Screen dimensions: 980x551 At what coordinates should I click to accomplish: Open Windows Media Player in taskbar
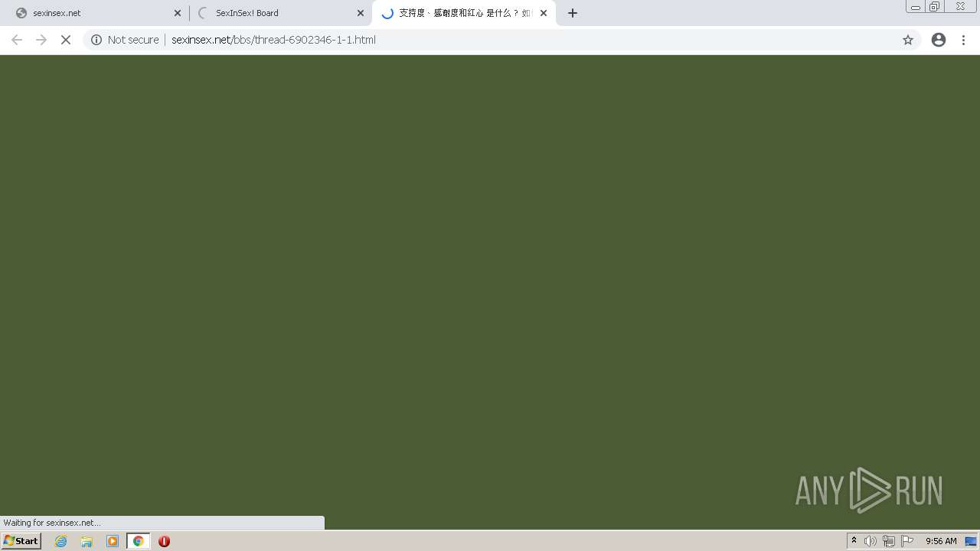113,541
